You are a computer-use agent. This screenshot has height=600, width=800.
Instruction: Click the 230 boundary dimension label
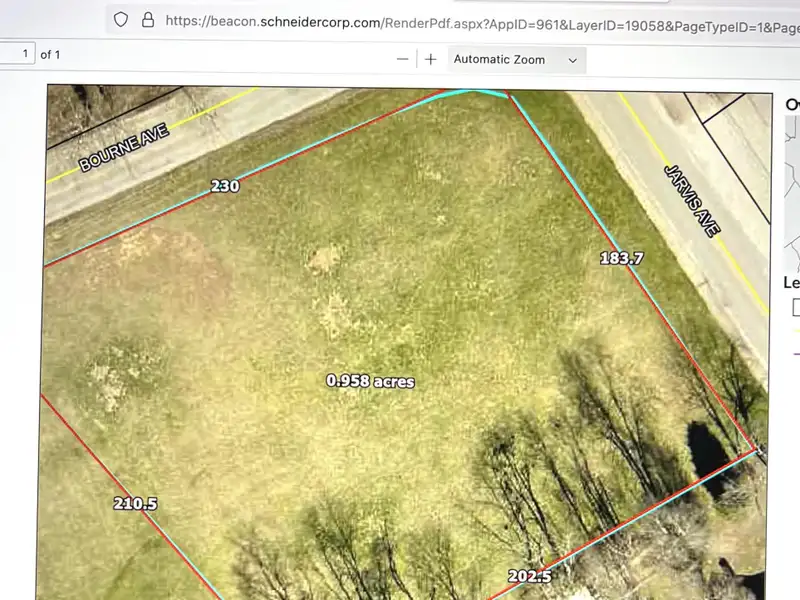coord(224,186)
